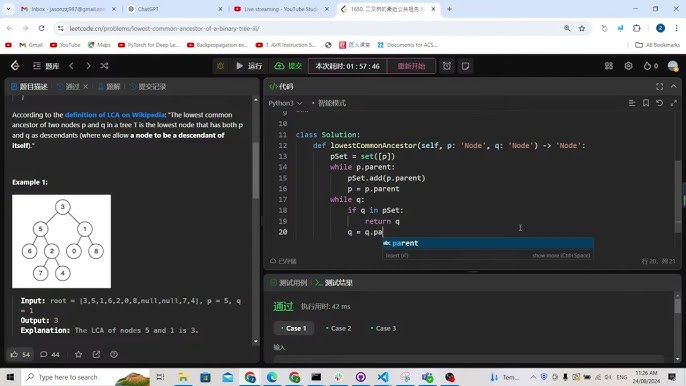Open definition of LCA on Wikipedia link

point(115,115)
